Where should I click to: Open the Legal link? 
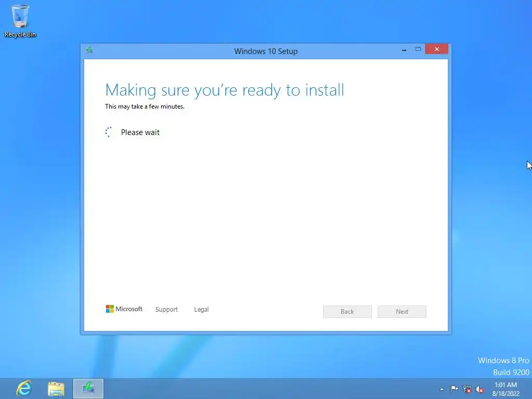click(x=201, y=310)
